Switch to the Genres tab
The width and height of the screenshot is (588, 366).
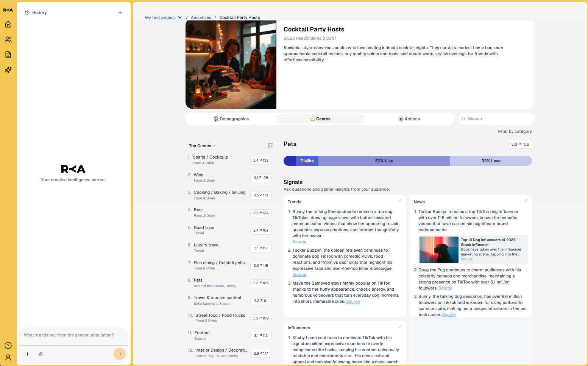(320, 119)
